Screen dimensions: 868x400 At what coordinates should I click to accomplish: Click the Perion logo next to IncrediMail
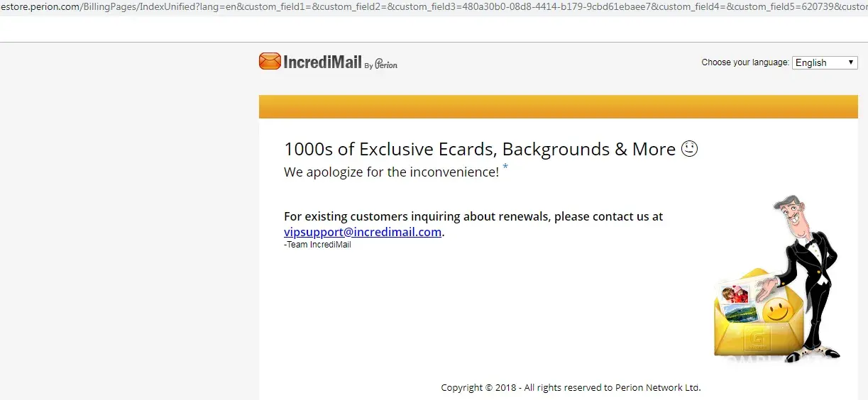386,64
